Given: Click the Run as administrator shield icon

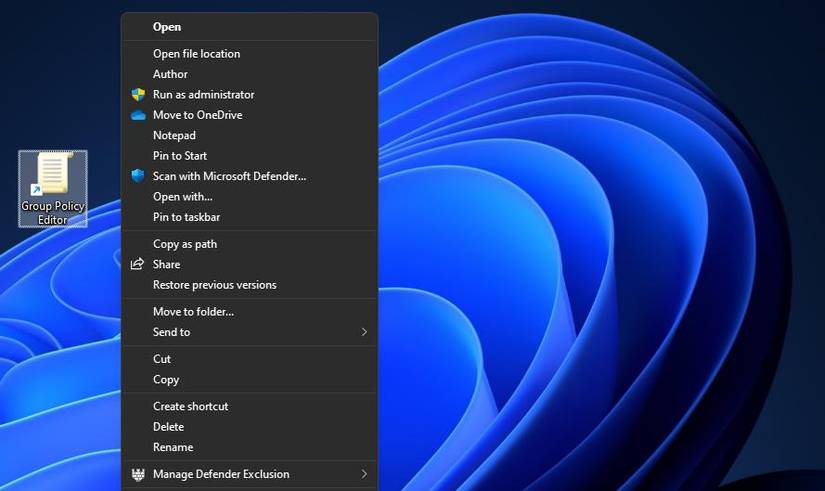Looking at the screenshot, I should [138, 95].
